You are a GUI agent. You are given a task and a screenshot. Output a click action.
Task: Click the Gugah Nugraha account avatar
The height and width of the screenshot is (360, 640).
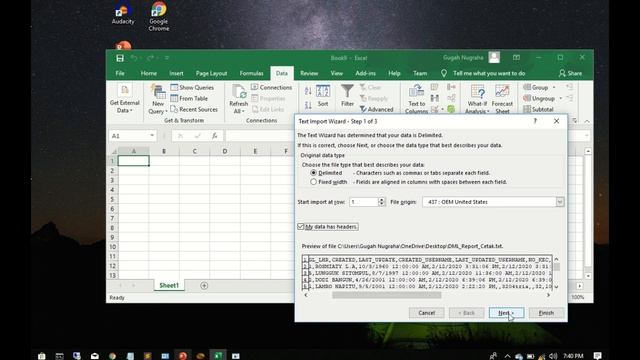point(494,57)
